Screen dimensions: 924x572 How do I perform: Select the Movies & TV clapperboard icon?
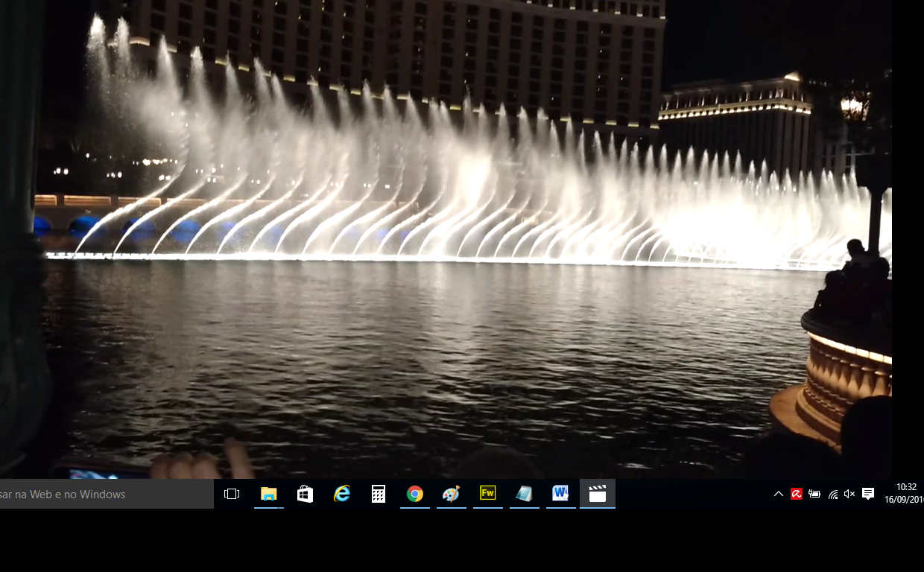click(x=597, y=494)
